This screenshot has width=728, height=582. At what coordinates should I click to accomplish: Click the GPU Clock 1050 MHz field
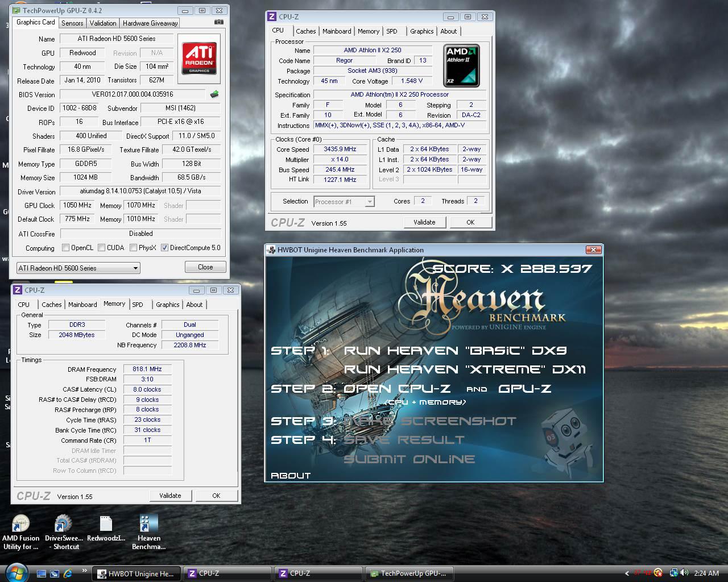pos(77,205)
